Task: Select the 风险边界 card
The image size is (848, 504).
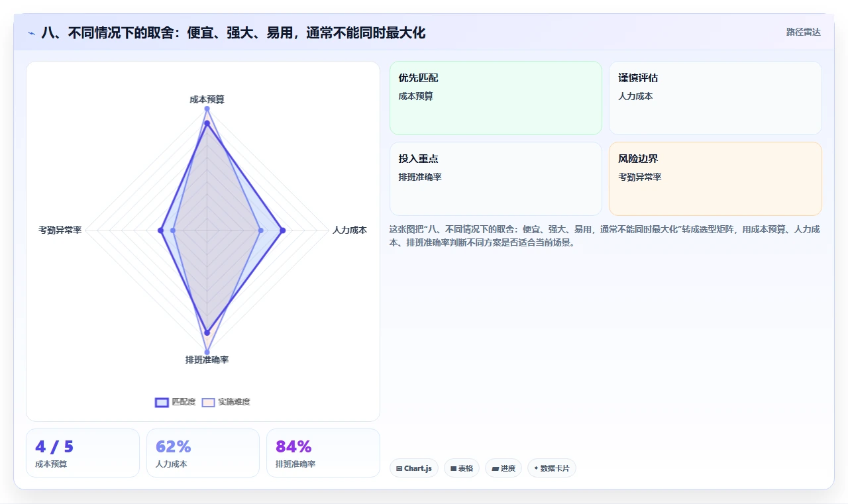Action: [715, 179]
